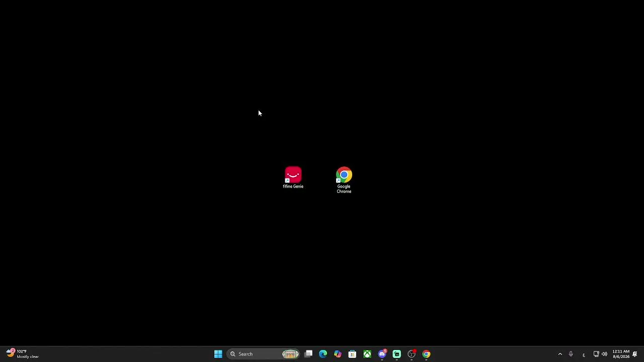This screenshot has height=362, width=644.
Task: Open Task View from the taskbar
Action: coord(308,354)
